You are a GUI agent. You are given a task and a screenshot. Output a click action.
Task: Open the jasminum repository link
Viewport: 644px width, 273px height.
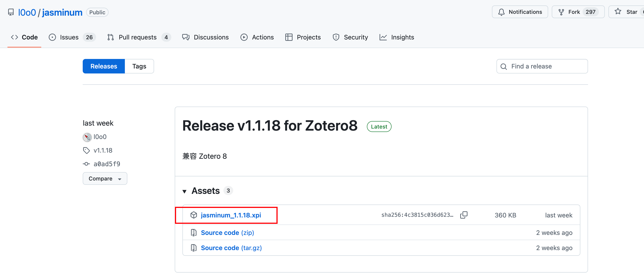tap(62, 12)
